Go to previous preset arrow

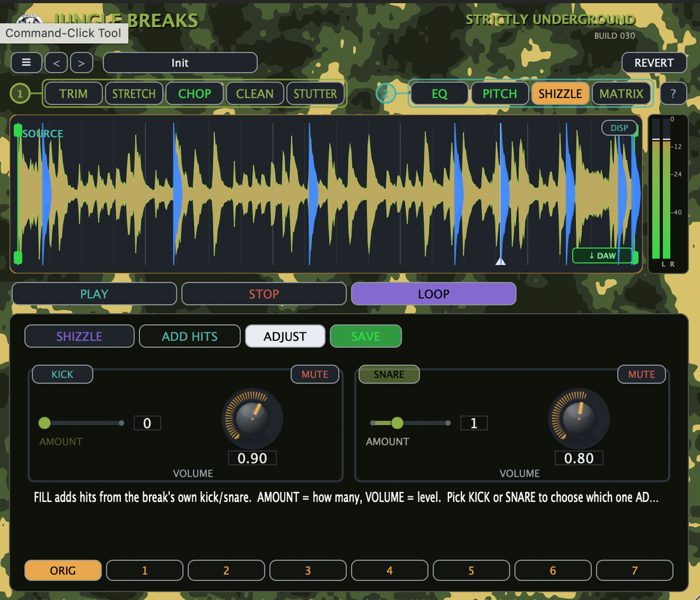click(56, 62)
